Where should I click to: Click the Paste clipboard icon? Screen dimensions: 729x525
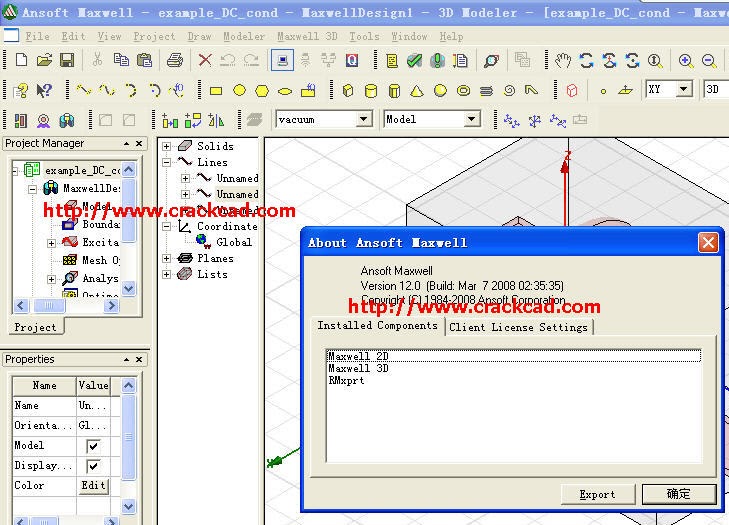point(145,60)
